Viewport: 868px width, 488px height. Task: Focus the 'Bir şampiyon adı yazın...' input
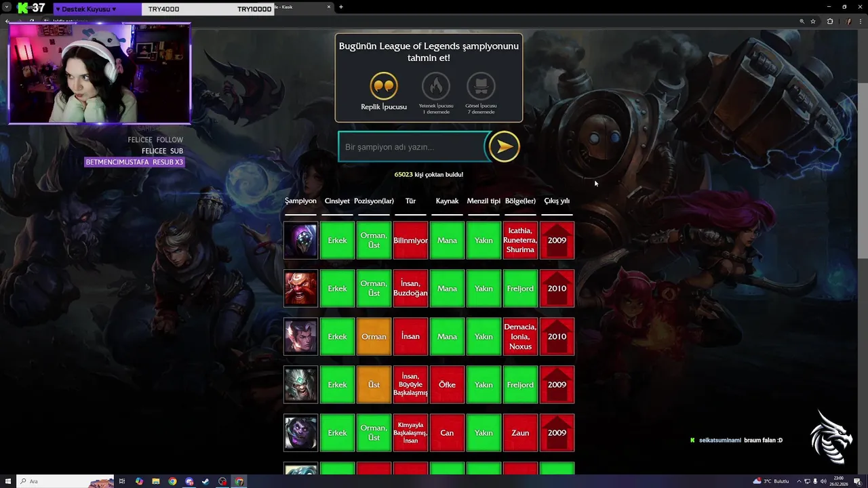[412, 147]
